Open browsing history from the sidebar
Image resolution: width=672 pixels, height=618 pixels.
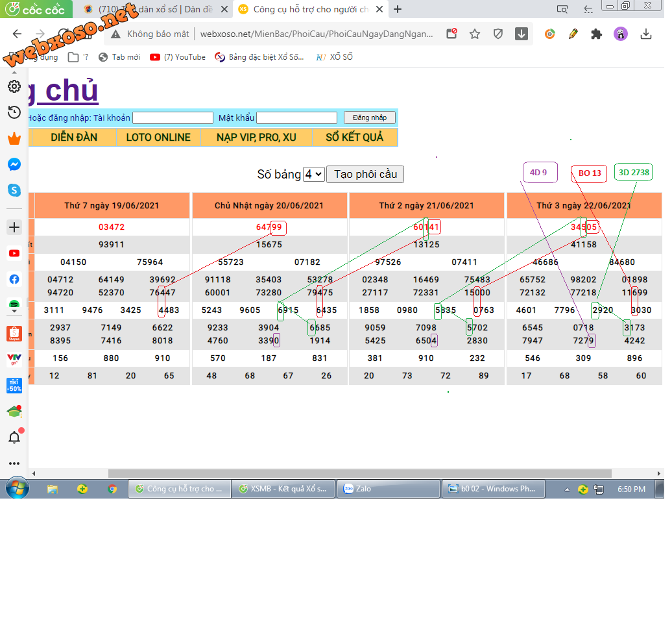pyautogui.click(x=14, y=112)
